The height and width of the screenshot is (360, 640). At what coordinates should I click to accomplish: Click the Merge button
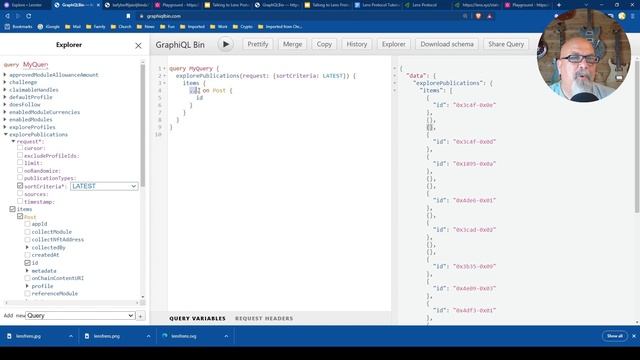coord(293,44)
